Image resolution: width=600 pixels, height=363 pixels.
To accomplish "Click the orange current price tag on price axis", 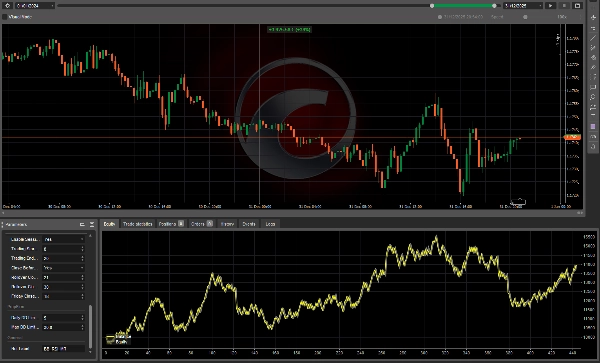I will coord(572,137).
